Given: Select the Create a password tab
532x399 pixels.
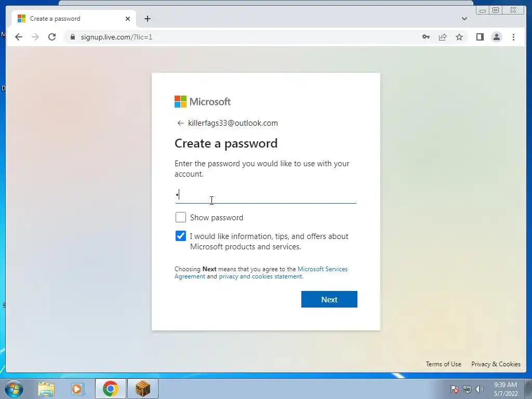Looking at the screenshot, I should (74, 19).
